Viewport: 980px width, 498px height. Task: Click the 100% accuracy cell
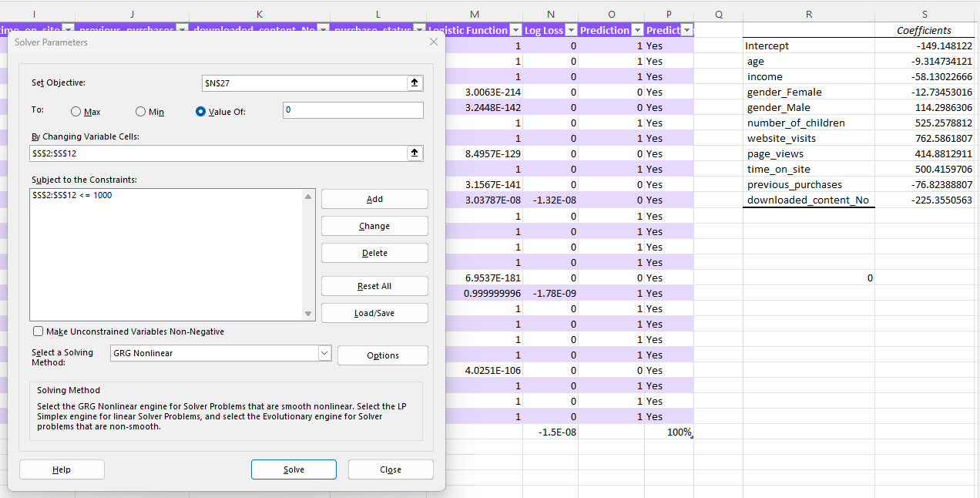tap(669, 432)
